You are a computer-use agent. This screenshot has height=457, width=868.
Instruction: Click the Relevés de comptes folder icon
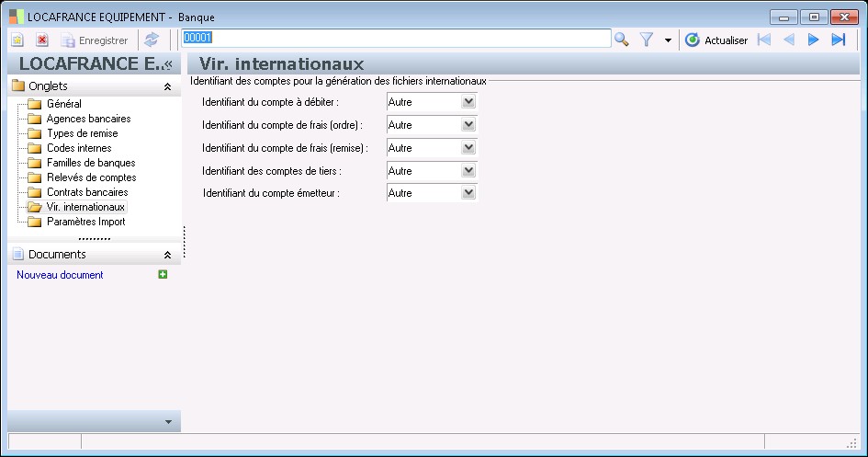pyautogui.click(x=34, y=177)
